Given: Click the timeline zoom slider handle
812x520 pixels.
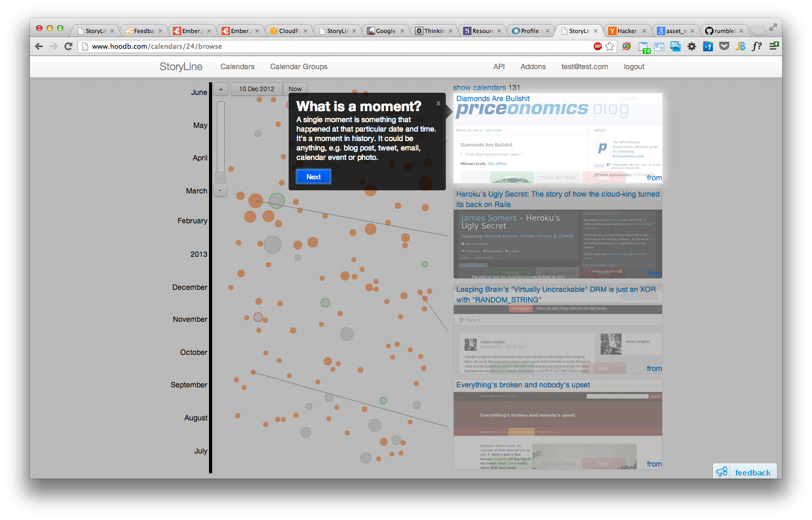Looking at the screenshot, I should coord(221,177).
